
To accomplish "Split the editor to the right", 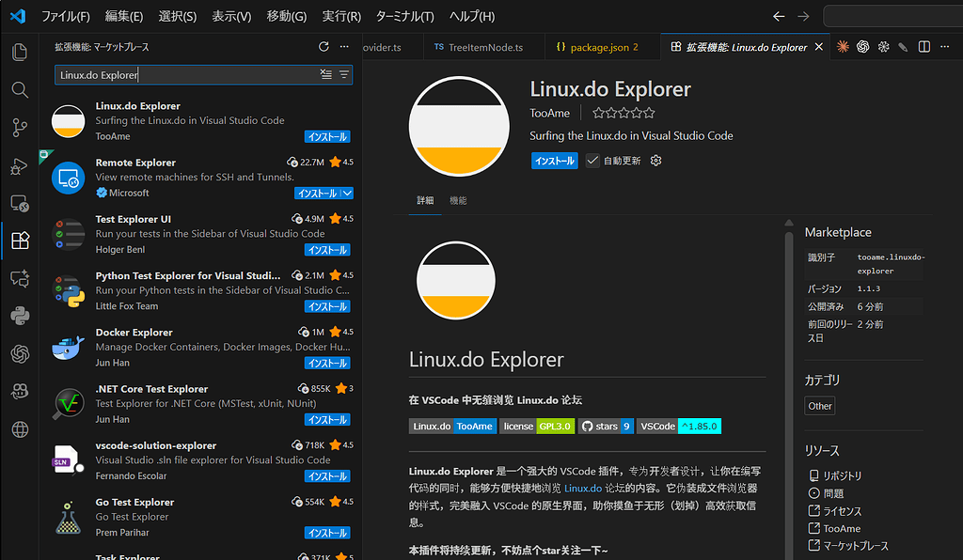I will click(x=924, y=47).
